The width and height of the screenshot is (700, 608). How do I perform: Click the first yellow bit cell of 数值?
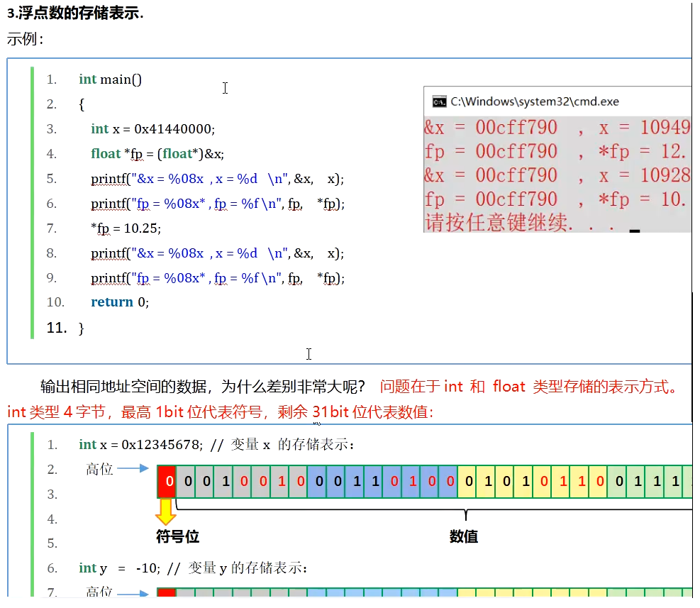tap(468, 481)
